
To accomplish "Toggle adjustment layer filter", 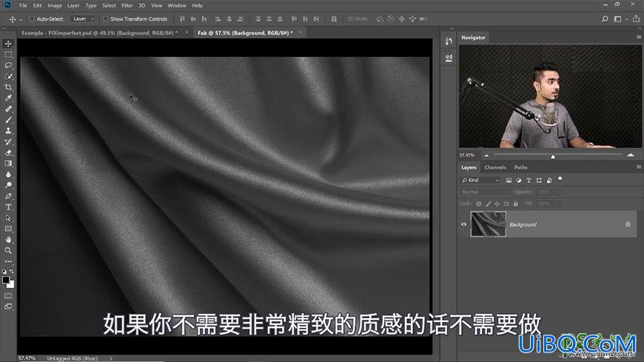I will point(519,181).
